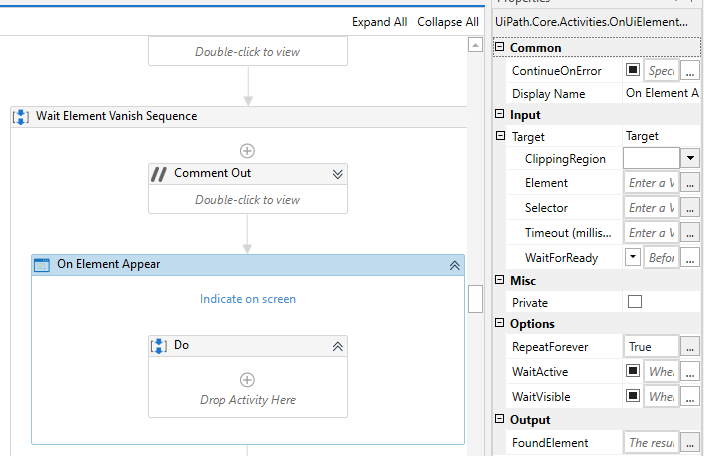Open ellipsis editor for RepeatForever property
The image size is (704, 456).
pos(690,347)
